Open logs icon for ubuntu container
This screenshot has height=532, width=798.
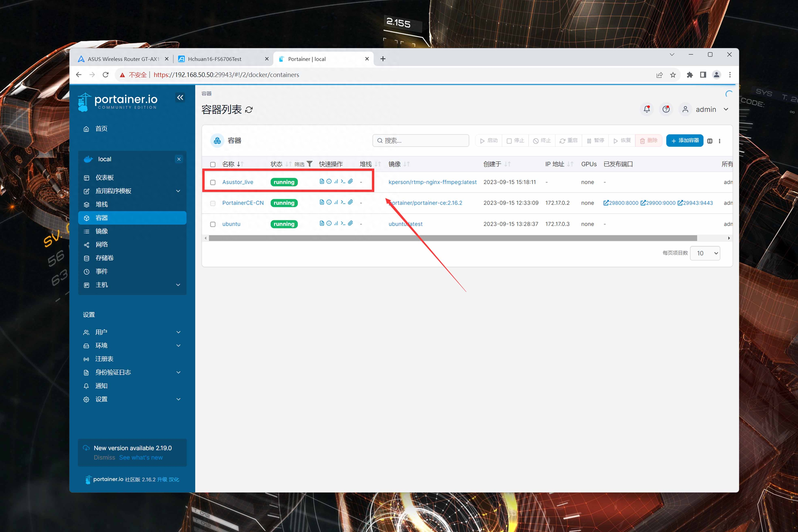click(x=322, y=223)
